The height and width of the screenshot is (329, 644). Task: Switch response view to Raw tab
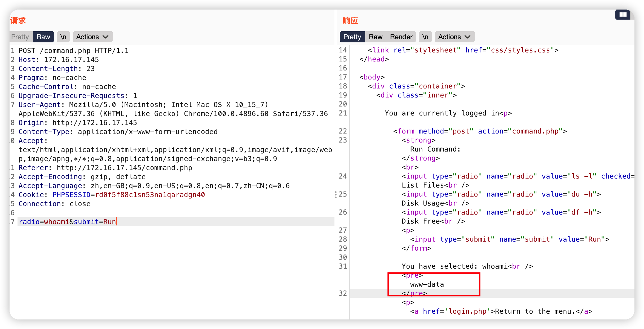point(376,37)
